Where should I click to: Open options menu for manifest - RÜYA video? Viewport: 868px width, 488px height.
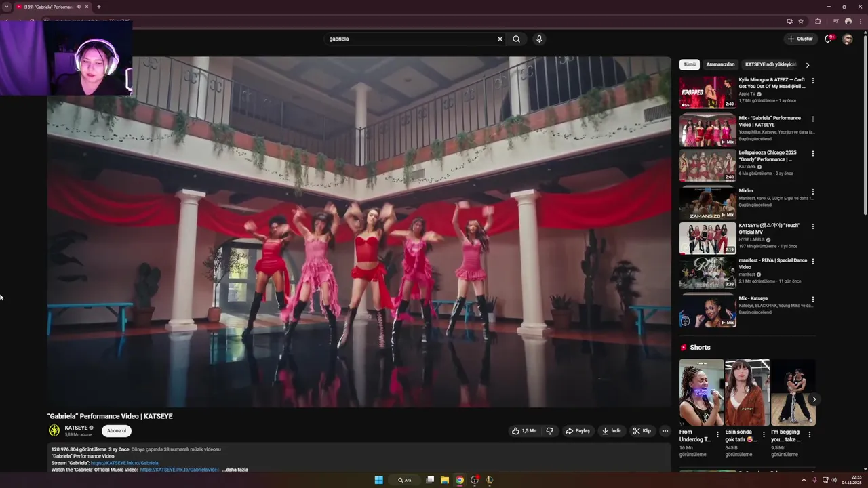813,261
